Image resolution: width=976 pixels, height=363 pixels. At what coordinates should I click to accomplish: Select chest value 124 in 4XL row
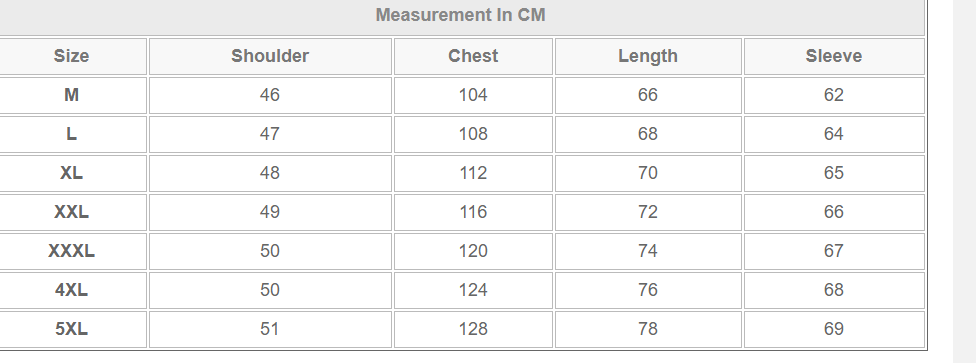coord(473,290)
